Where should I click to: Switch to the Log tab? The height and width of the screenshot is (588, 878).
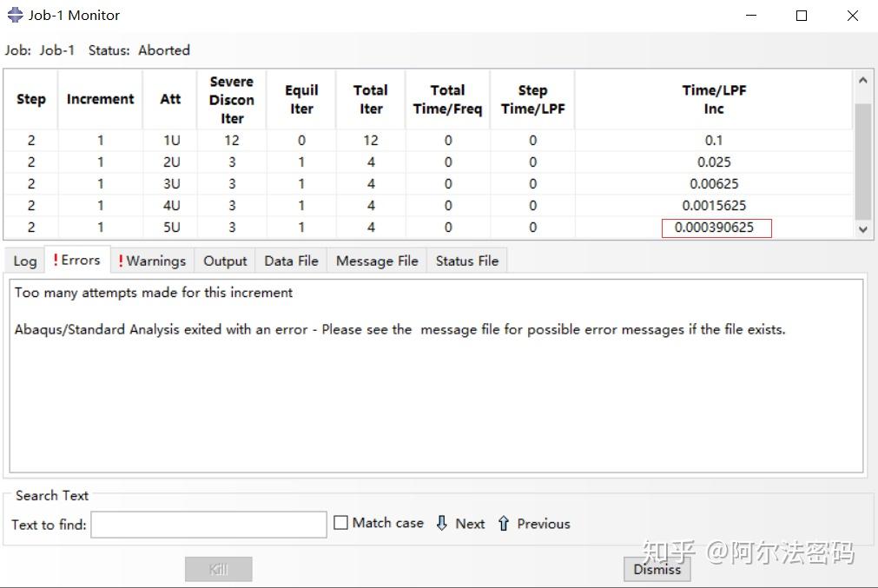point(25,261)
